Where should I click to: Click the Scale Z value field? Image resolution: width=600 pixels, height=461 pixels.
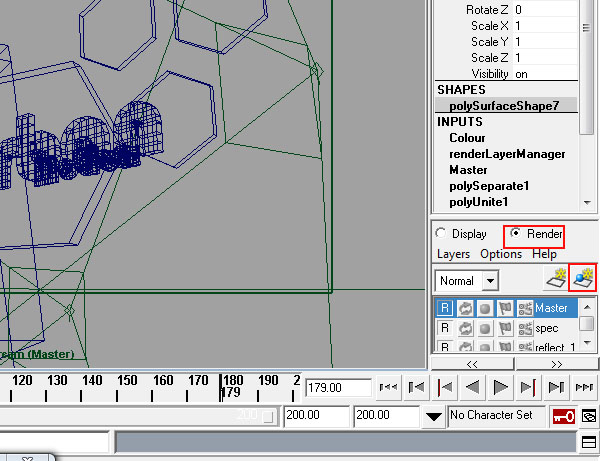coord(545,58)
